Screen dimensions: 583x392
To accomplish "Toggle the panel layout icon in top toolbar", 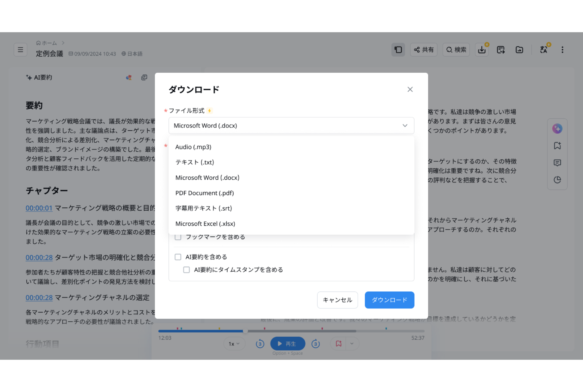I will point(398,50).
